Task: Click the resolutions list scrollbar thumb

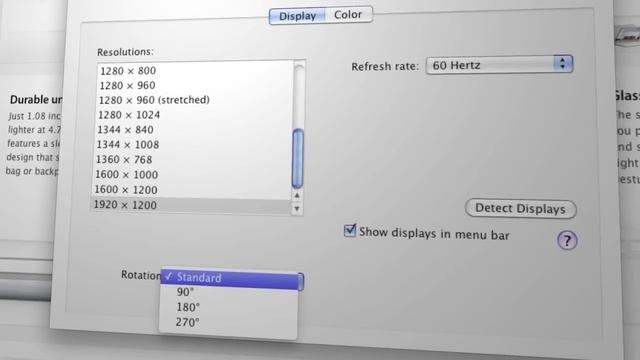Action: (298, 158)
